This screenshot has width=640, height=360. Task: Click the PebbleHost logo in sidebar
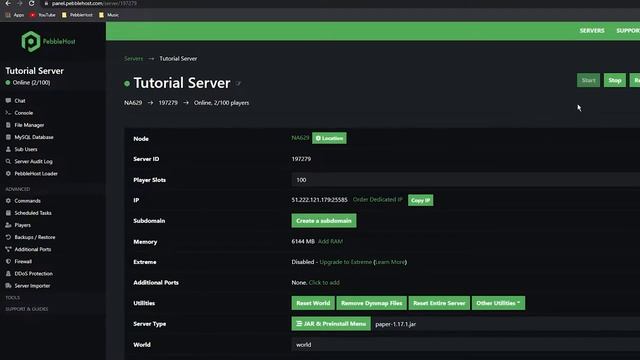(x=48, y=41)
